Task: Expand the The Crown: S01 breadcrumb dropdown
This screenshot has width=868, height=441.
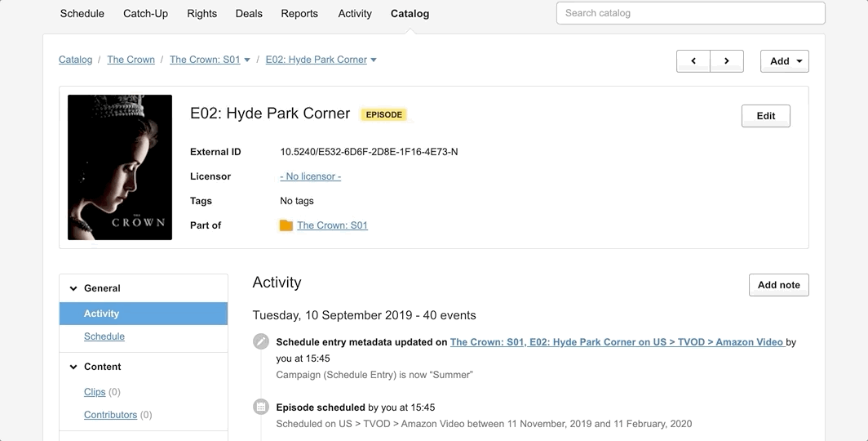Action: (x=247, y=60)
